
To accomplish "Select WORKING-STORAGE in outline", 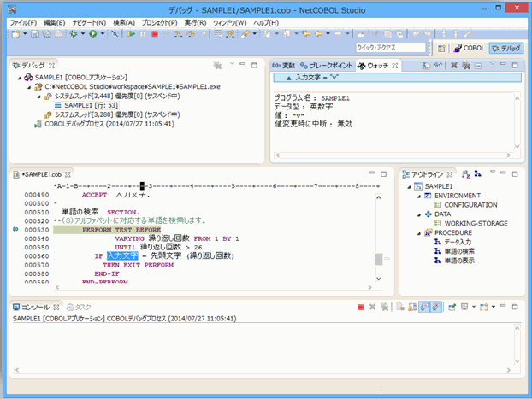I will coord(471,224).
